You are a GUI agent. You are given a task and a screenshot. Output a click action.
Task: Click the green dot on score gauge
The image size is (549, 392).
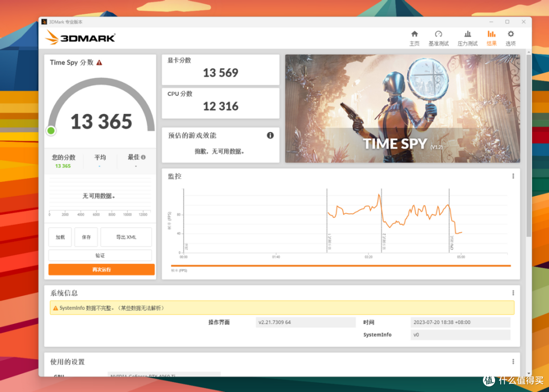point(51,131)
